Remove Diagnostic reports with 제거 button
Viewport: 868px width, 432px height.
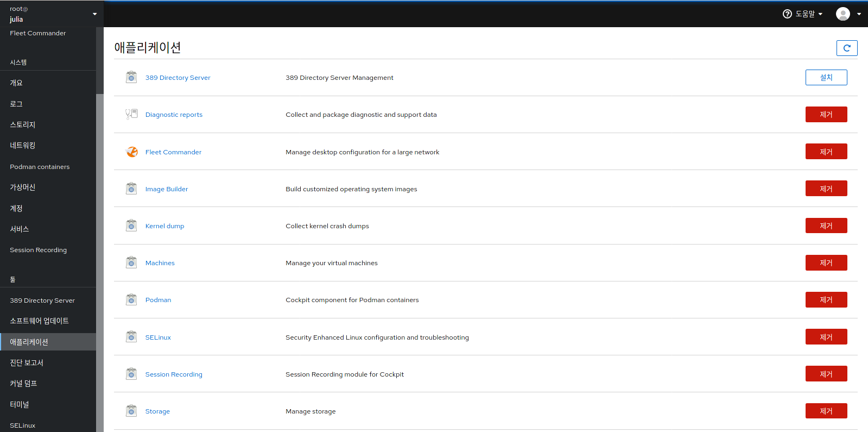click(826, 115)
